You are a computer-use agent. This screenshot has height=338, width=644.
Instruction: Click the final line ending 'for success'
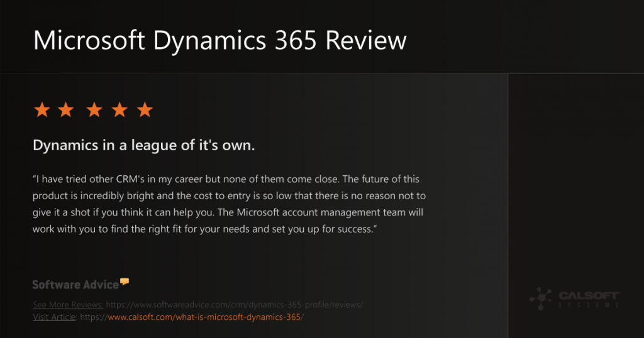204,229
